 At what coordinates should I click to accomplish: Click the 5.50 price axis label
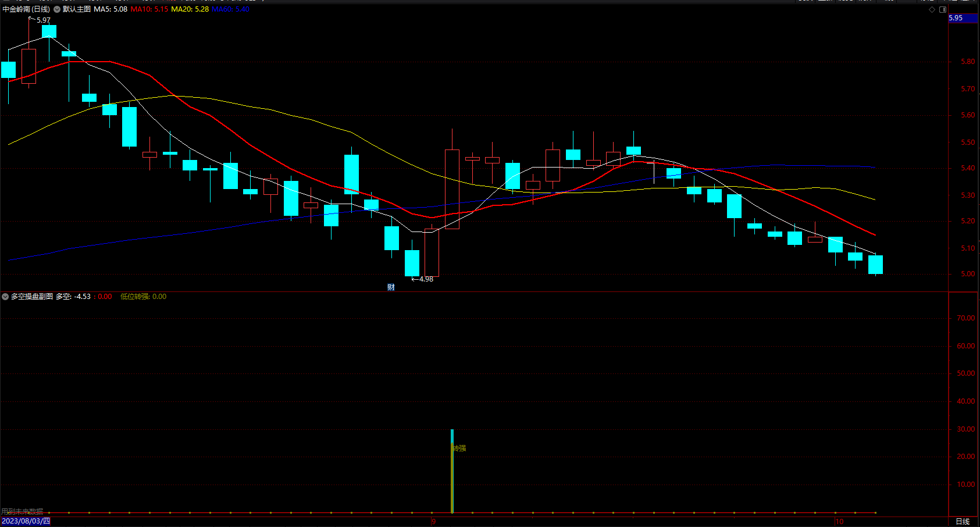(968, 143)
